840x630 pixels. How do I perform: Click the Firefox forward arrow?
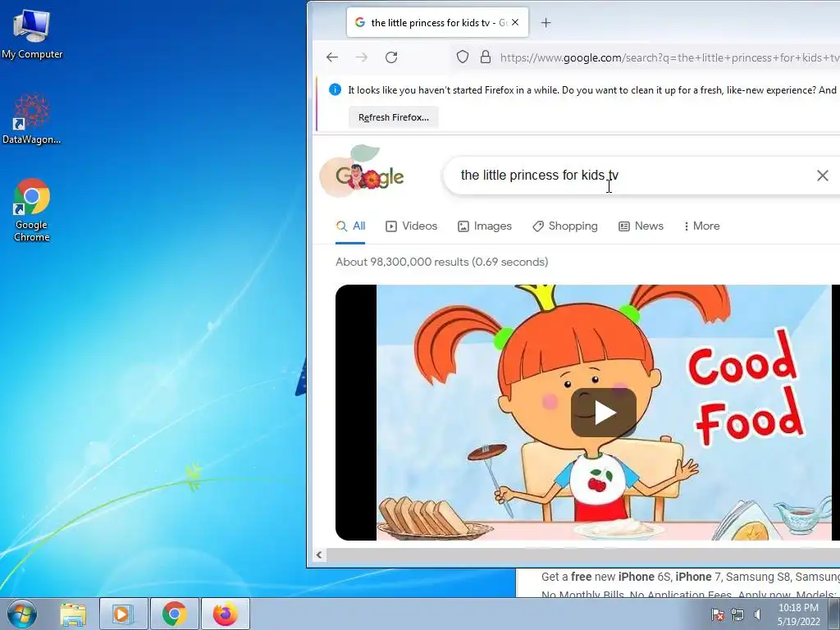coord(362,57)
